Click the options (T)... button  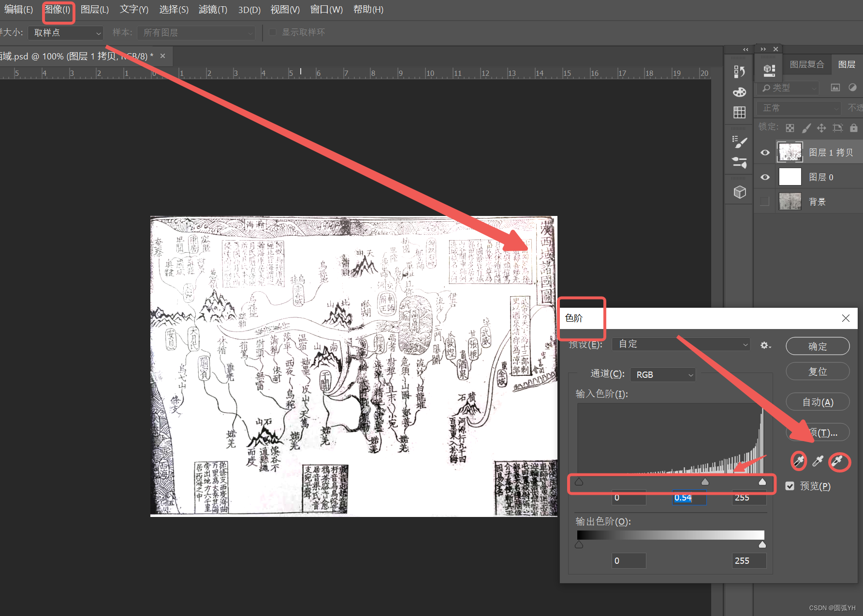(818, 432)
